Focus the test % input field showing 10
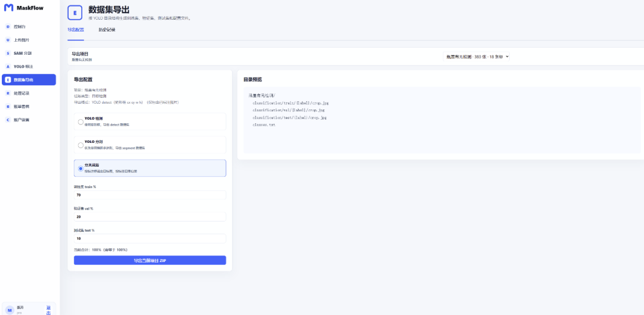644x315 pixels. coord(150,238)
